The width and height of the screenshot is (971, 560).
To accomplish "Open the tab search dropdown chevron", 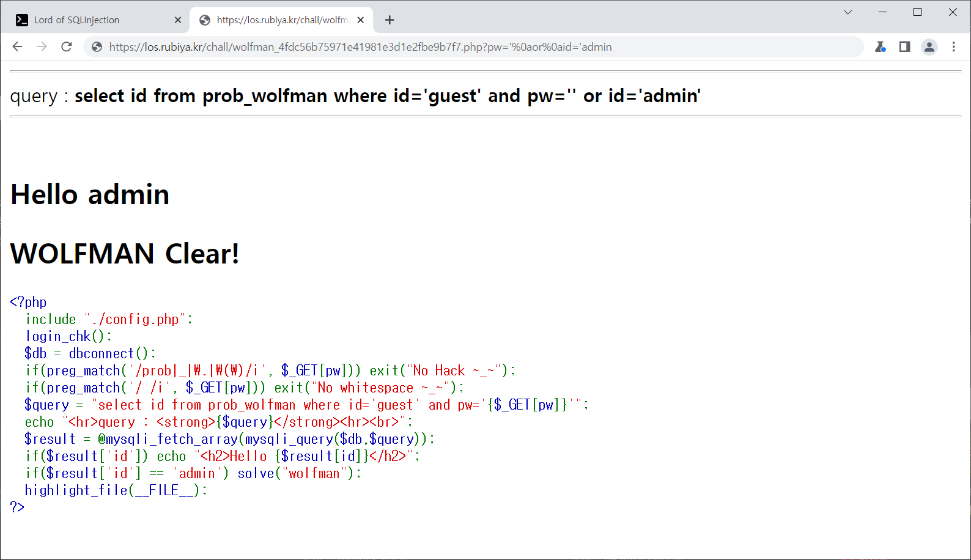I will point(848,12).
